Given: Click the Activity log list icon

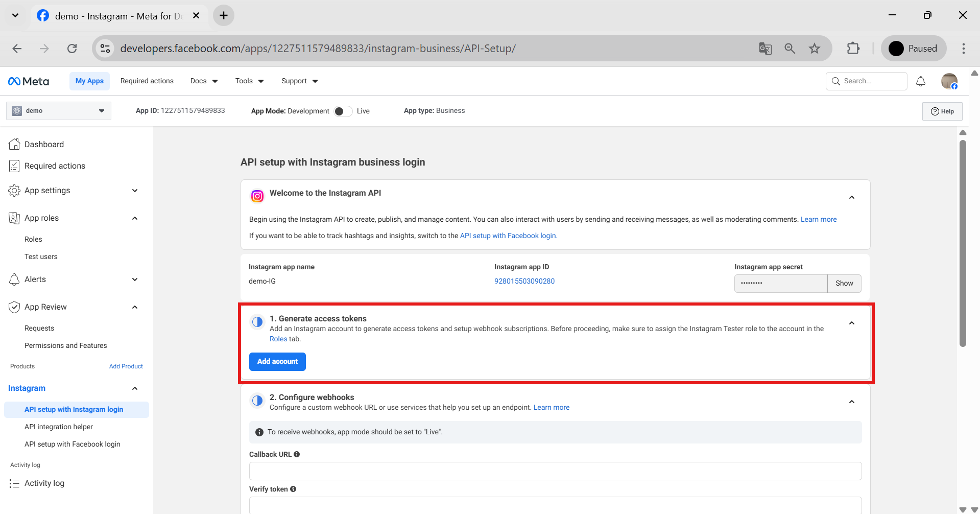Looking at the screenshot, I should [x=14, y=483].
